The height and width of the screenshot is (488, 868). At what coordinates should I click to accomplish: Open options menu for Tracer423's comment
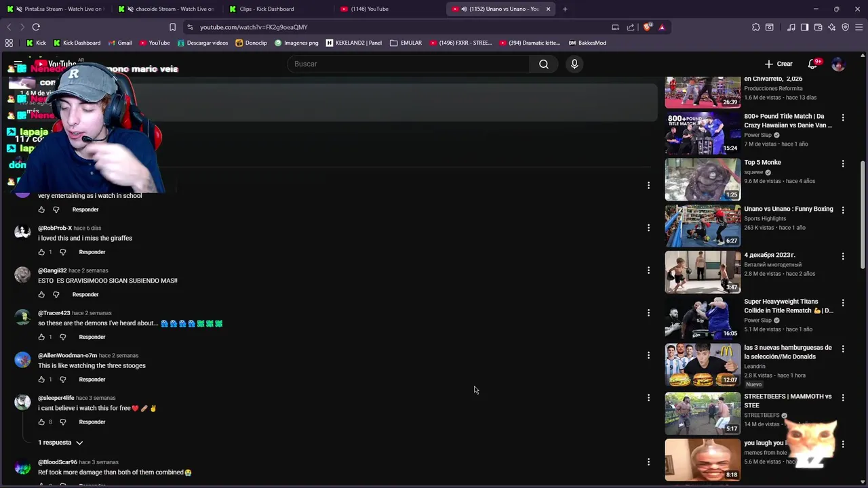tap(648, 312)
